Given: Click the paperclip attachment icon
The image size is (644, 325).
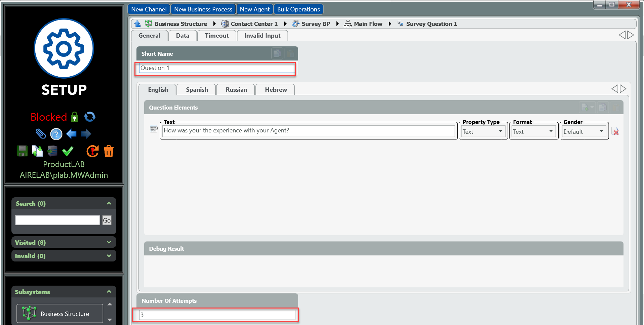Looking at the screenshot, I should tap(41, 134).
